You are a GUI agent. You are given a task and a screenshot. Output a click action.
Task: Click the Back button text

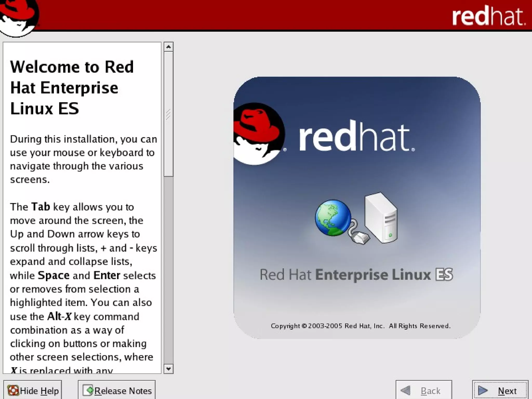(x=430, y=391)
